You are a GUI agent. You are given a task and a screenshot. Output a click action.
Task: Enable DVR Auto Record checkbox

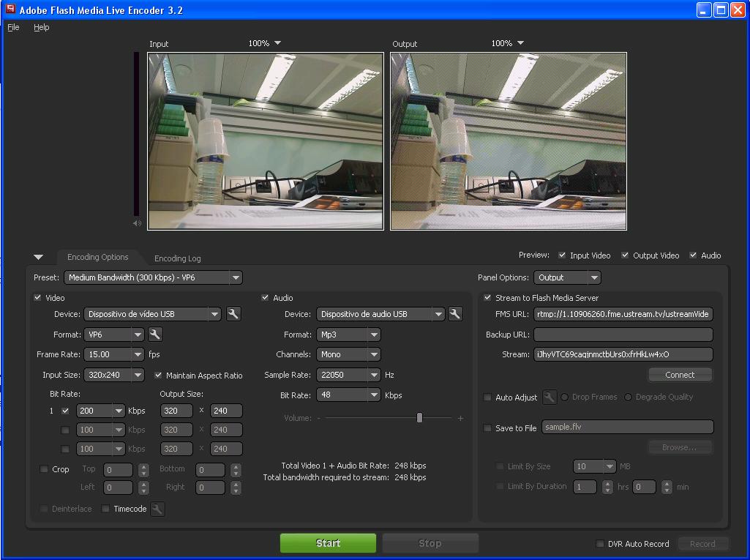point(600,544)
